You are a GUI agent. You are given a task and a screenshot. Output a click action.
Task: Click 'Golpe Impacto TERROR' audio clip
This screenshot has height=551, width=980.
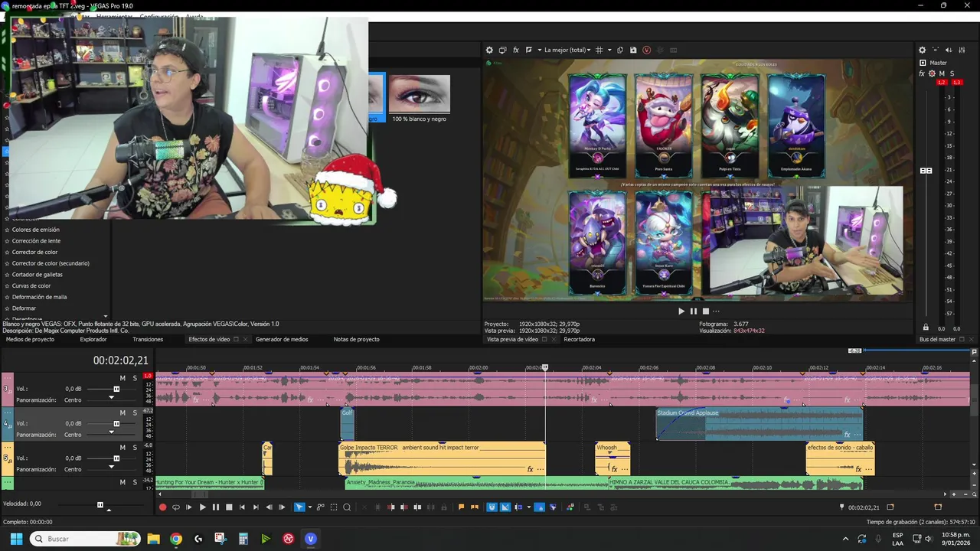pos(443,458)
